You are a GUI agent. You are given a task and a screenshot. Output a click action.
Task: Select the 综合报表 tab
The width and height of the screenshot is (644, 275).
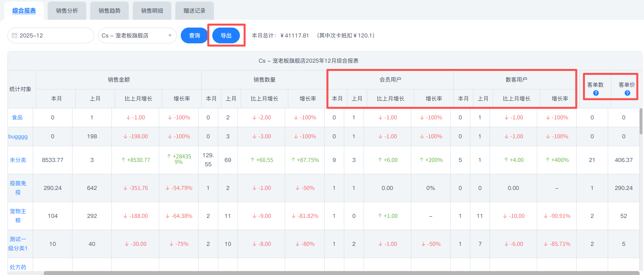(x=24, y=11)
